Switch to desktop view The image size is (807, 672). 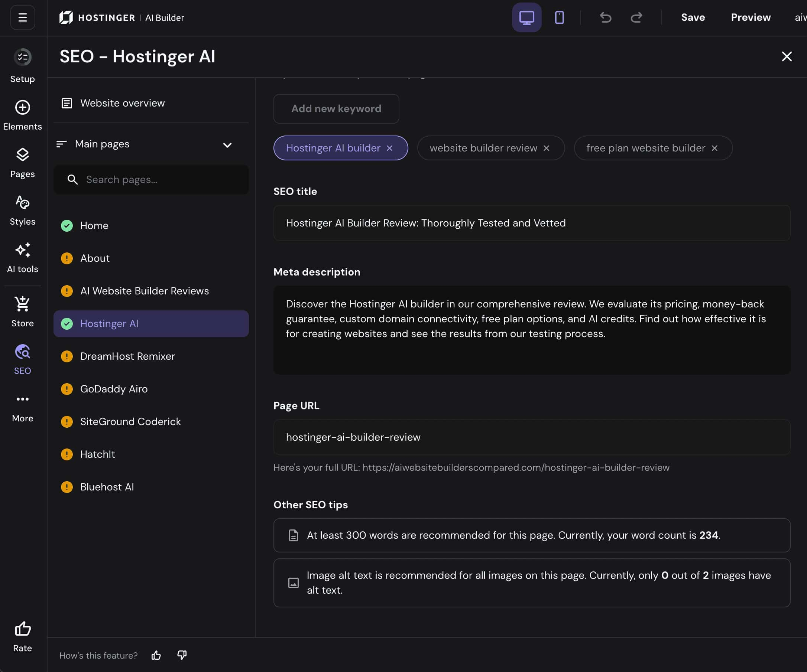(x=526, y=18)
